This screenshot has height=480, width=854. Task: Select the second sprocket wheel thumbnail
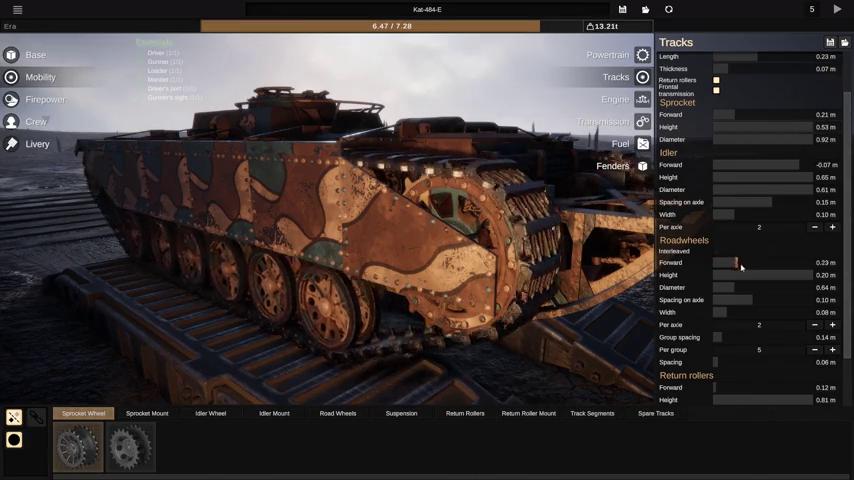[131, 447]
